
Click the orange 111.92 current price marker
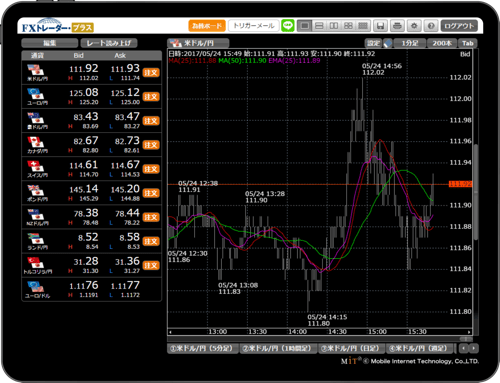(460, 184)
